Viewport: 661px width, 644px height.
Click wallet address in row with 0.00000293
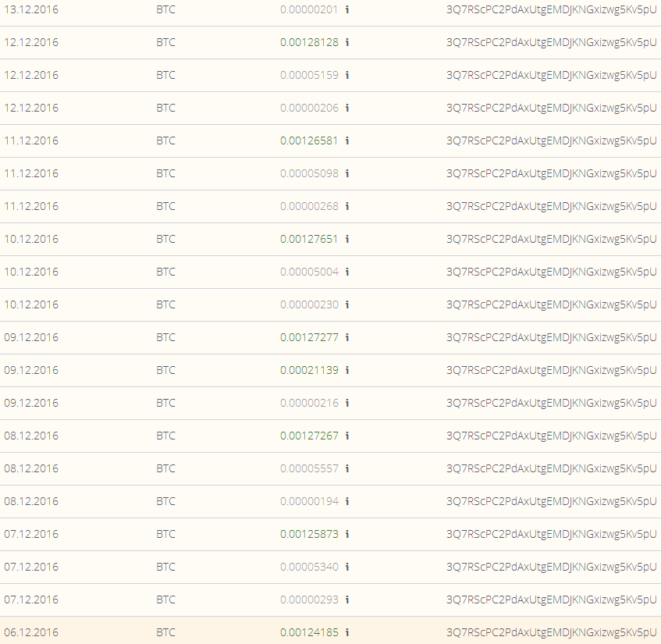tap(552, 600)
